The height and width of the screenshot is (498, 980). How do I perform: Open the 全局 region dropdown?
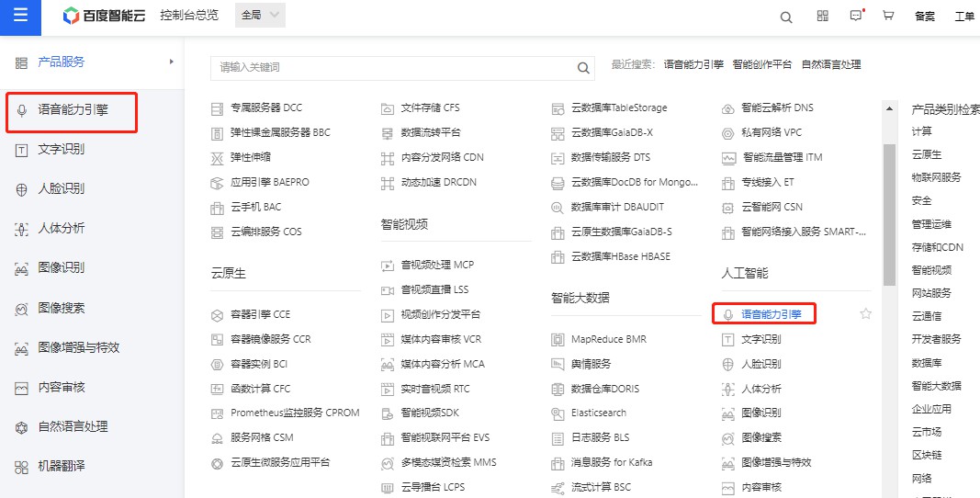[260, 15]
